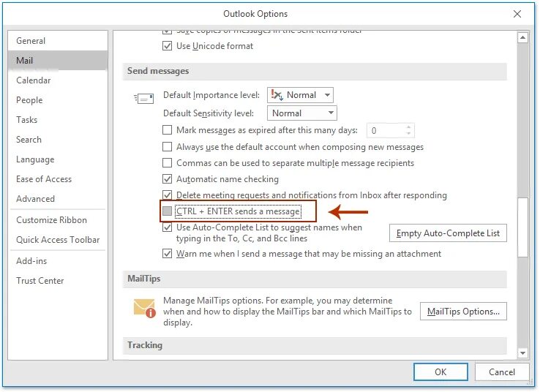Uncheck Automatic name checking
Image resolution: width=540 pixels, height=392 pixels.
point(167,179)
